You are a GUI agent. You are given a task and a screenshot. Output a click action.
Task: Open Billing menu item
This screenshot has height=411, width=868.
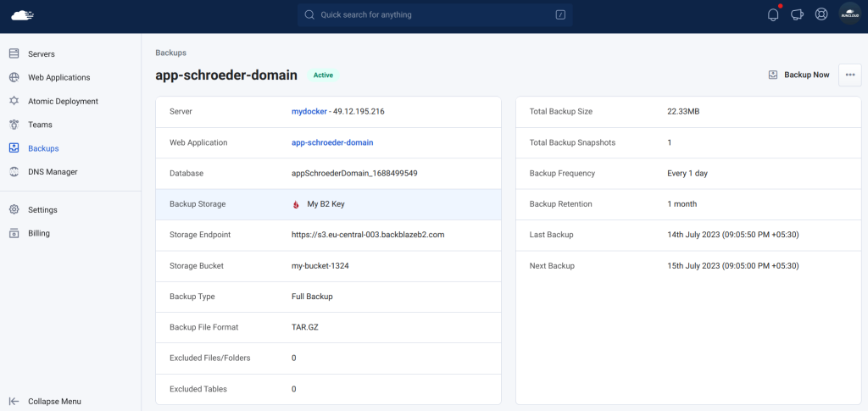tap(39, 233)
